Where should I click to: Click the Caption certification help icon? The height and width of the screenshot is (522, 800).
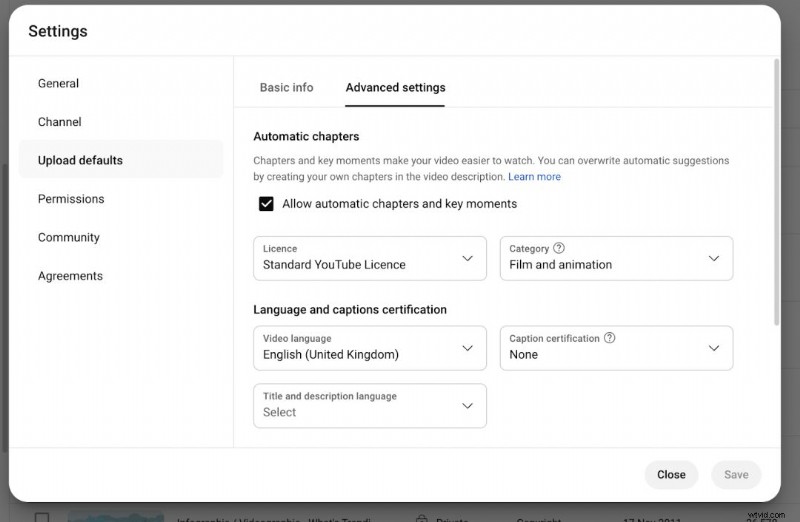609,338
